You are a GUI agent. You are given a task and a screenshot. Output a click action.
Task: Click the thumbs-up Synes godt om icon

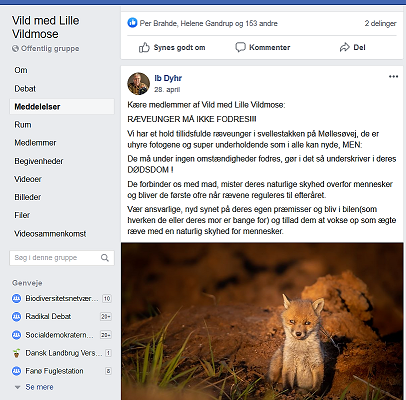tap(144, 47)
